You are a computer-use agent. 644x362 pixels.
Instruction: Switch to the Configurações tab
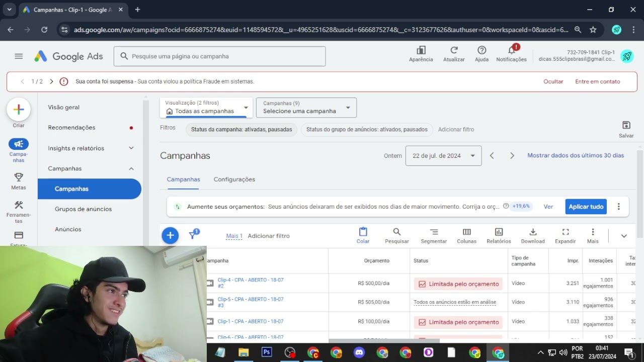(x=234, y=179)
